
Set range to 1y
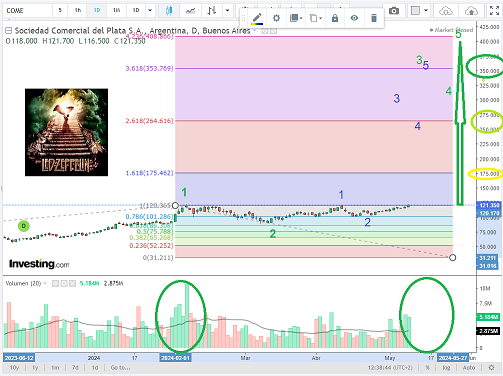(x=35, y=368)
